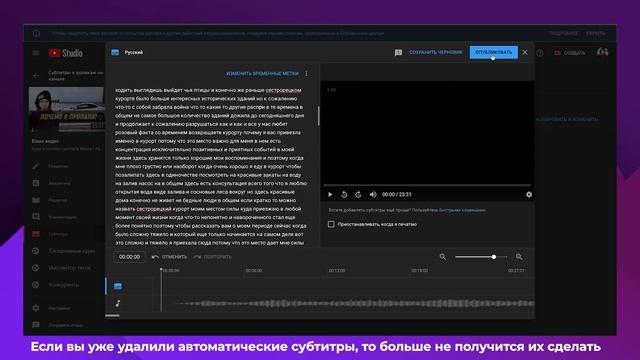Open the account avatar at the top right

(602, 52)
